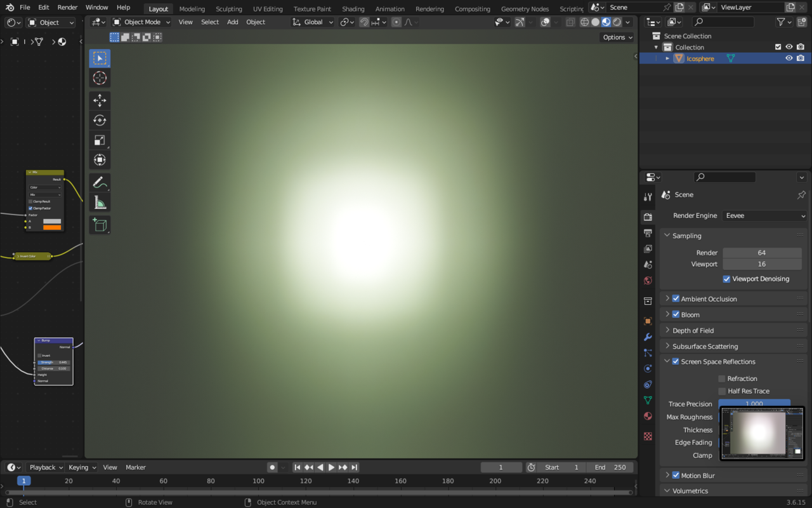Uncheck Viewport Denoising

click(x=726, y=279)
